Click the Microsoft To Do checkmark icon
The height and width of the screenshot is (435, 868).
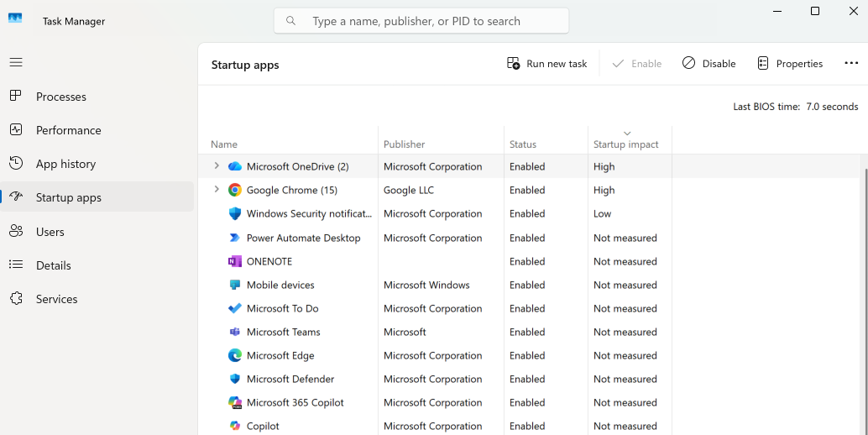coord(235,308)
